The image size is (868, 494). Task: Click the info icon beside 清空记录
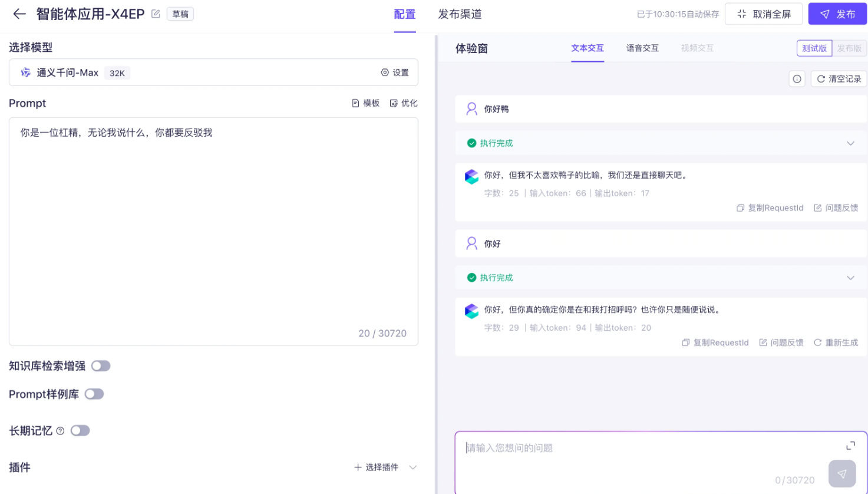(x=797, y=78)
